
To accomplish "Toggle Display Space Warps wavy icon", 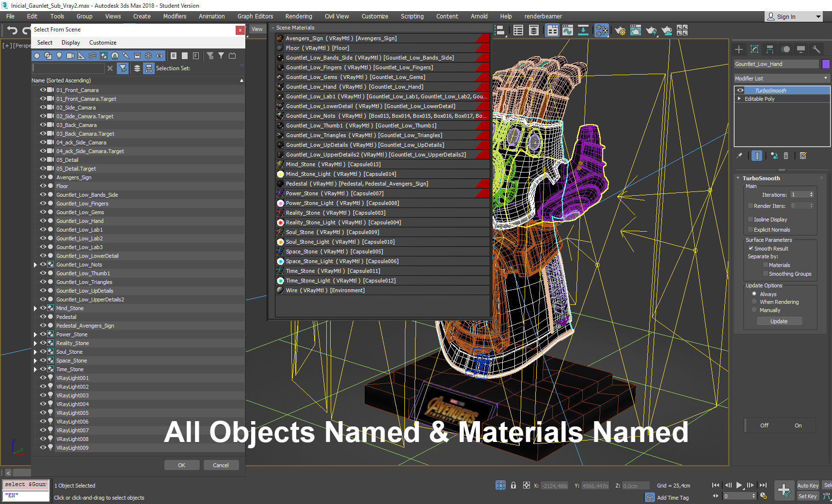I will [x=93, y=56].
